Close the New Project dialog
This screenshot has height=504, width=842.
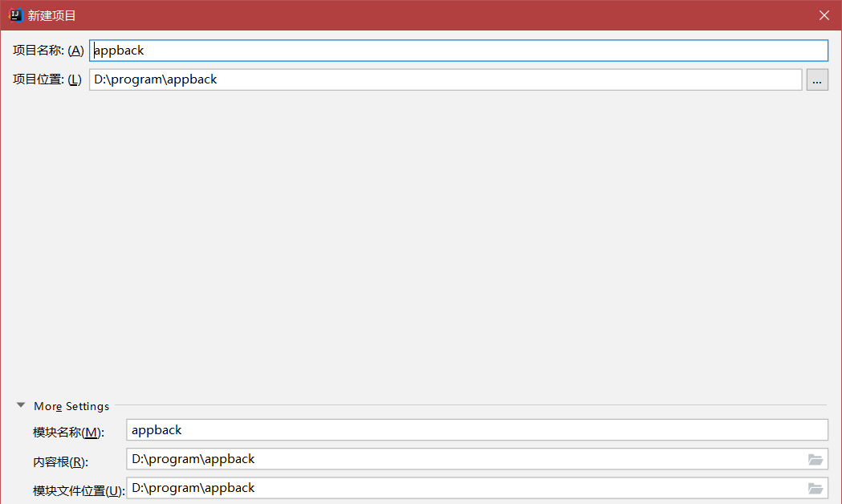[x=824, y=15]
